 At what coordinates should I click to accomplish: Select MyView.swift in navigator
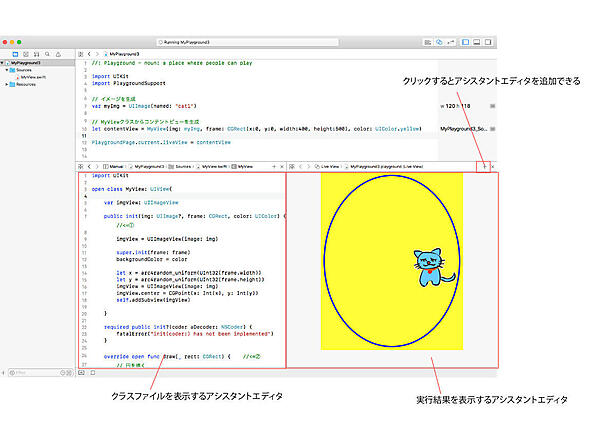33,77
